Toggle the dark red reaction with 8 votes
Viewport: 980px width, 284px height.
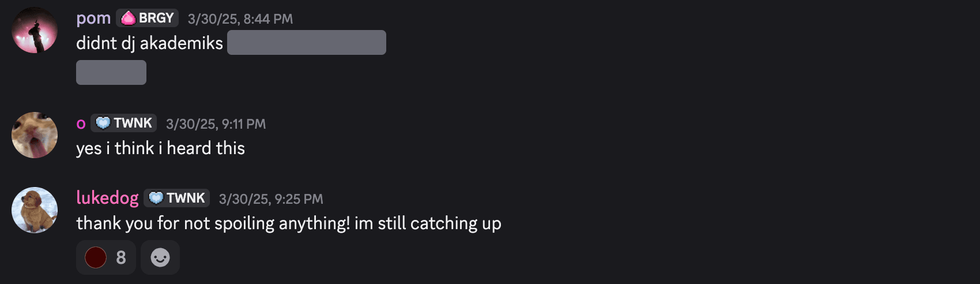(x=106, y=257)
